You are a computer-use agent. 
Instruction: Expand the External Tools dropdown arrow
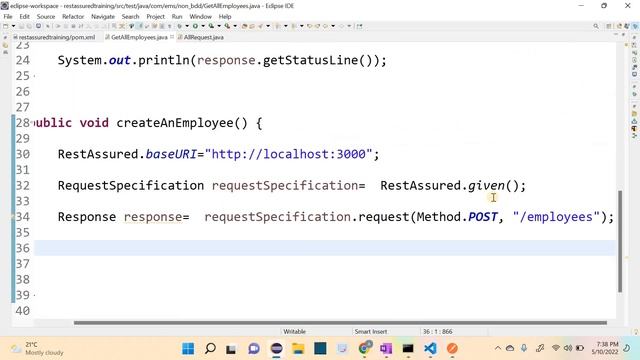pos(235,26)
